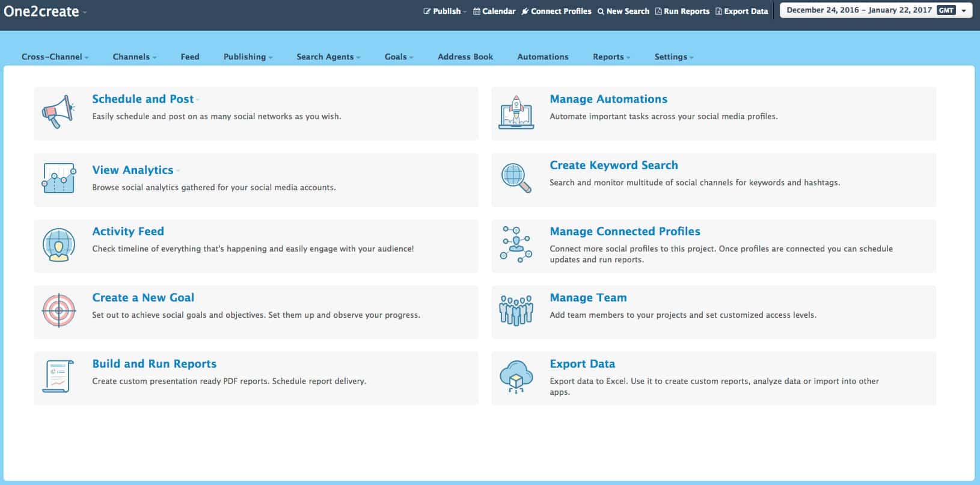Open the Activity Feed link

pyautogui.click(x=128, y=231)
